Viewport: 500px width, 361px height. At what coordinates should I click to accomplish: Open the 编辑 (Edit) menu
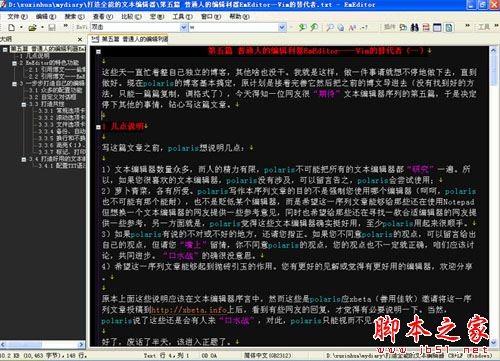click(46, 16)
